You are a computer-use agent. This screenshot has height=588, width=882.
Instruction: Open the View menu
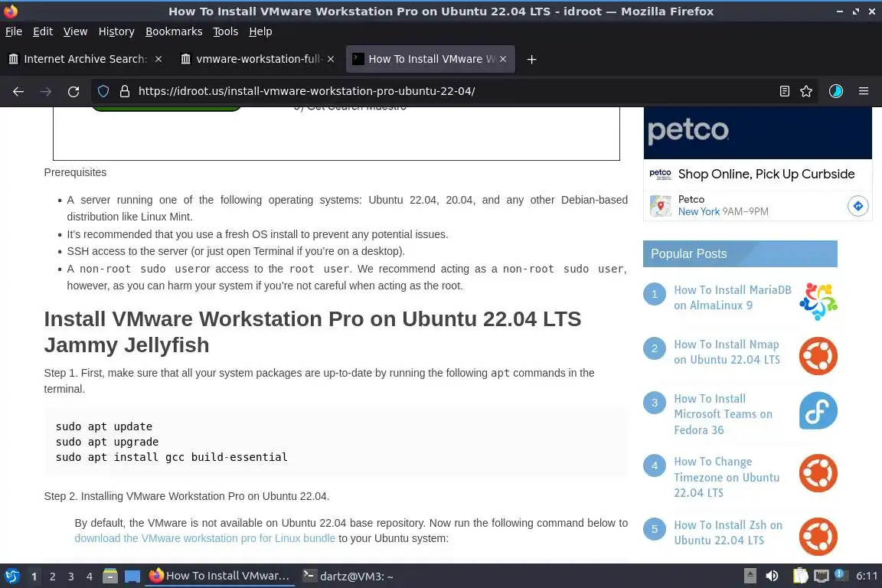coord(75,31)
